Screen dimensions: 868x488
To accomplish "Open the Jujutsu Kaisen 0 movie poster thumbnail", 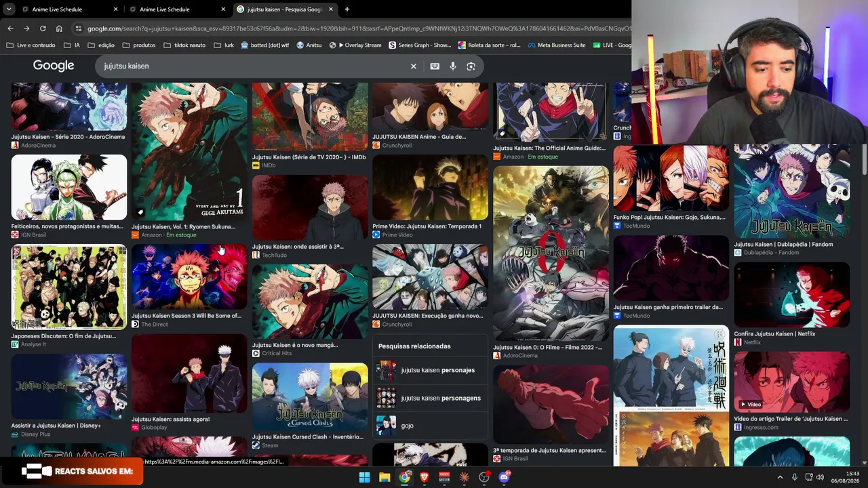I will pos(551,253).
